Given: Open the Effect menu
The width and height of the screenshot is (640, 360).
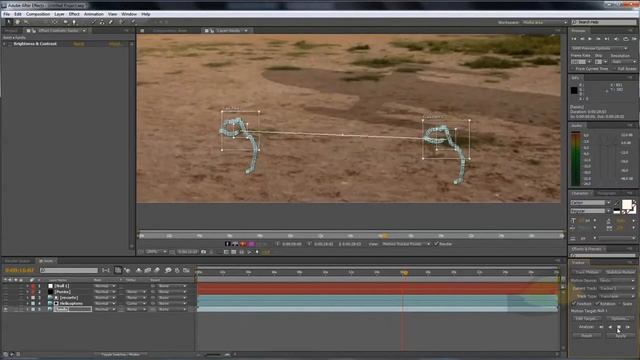Looking at the screenshot, I should (74, 14).
